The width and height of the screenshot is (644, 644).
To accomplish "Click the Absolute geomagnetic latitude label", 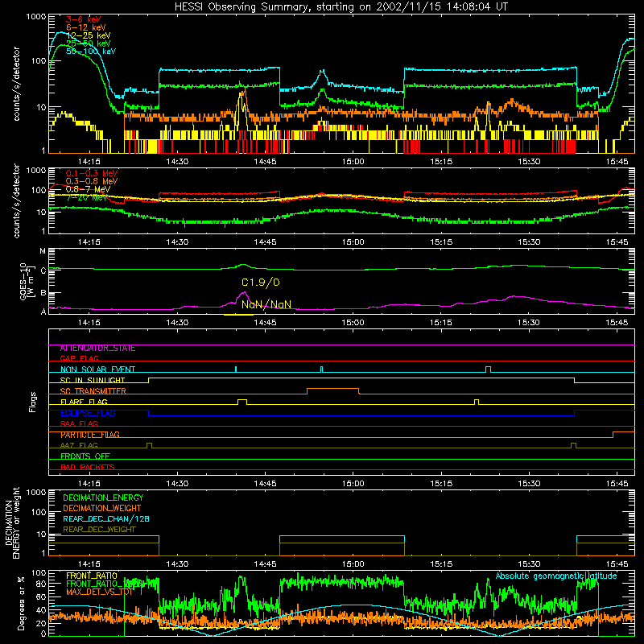I will 556,576.
